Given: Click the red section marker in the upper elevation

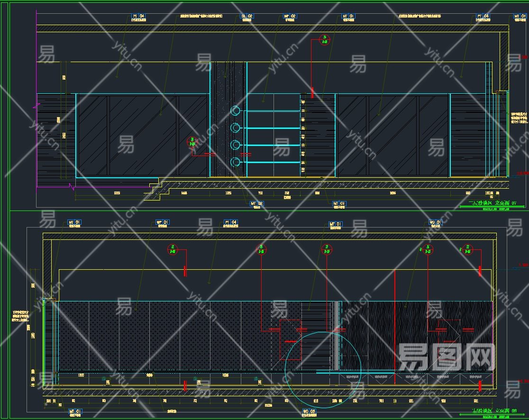Looking at the screenshot, I should point(325,38).
